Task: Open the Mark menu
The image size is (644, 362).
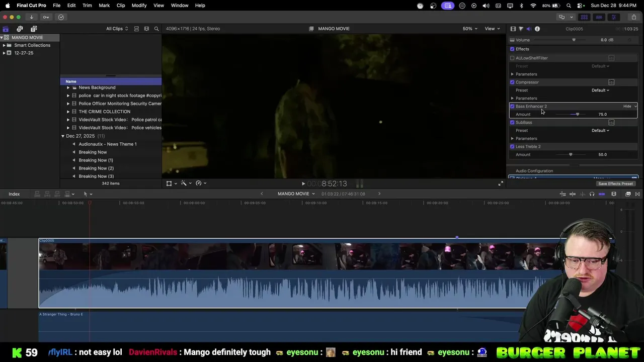Action: pyautogui.click(x=104, y=5)
